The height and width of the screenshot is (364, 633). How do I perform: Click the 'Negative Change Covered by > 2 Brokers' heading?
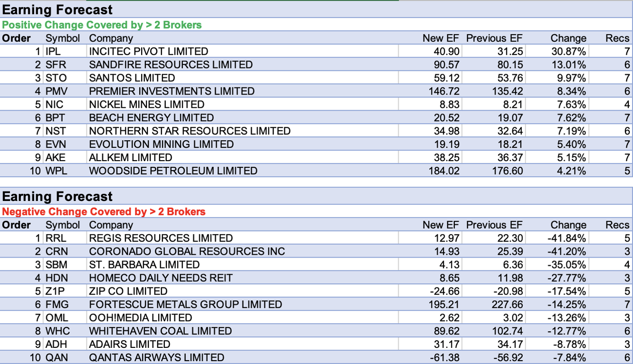[104, 211]
